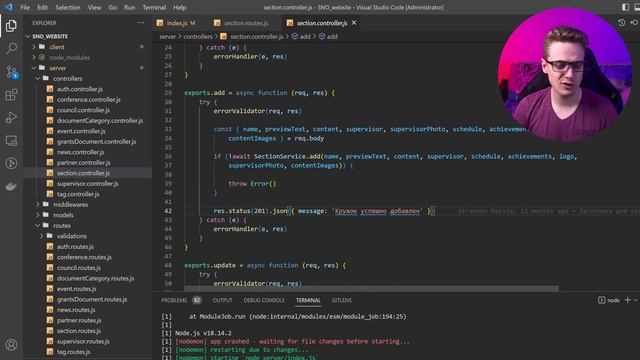Open partner.controller.js file
640x360 pixels.
(84, 162)
